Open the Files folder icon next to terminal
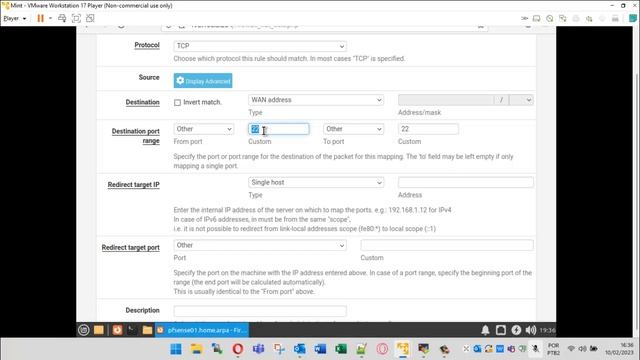 tap(147, 330)
